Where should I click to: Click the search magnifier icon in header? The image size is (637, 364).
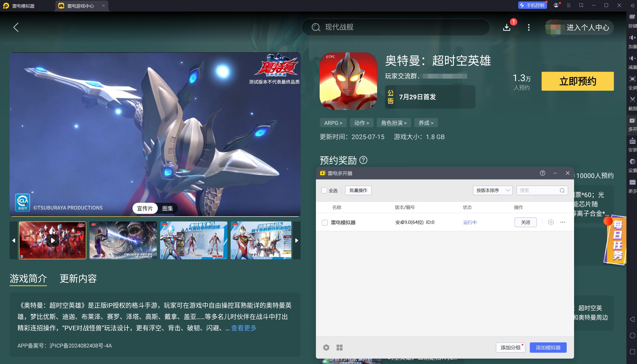pyautogui.click(x=316, y=27)
